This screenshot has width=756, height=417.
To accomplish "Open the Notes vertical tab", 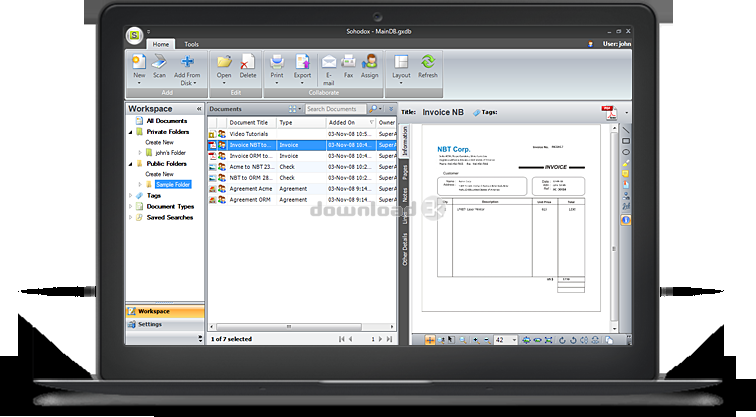I will (x=405, y=195).
